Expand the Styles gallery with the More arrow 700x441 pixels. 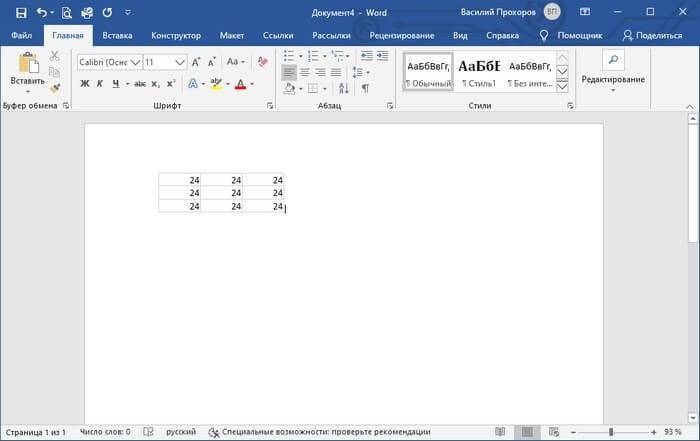[562, 87]
